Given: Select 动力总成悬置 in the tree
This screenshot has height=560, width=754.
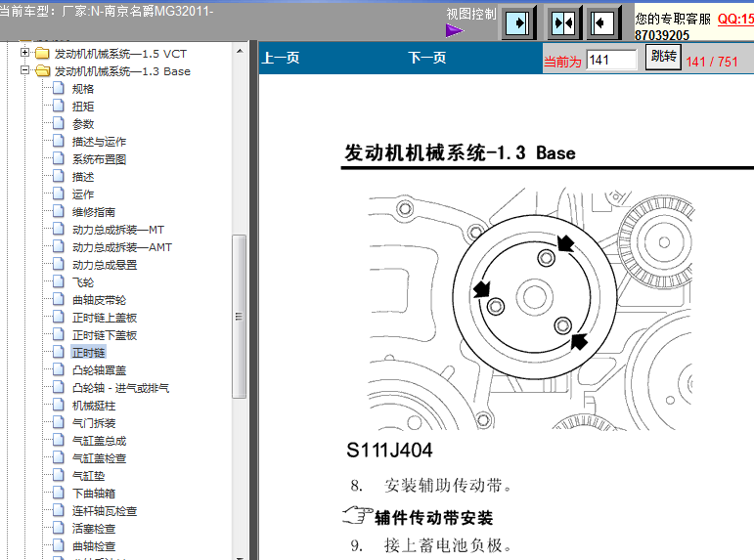Looking at the screenshot, I should tap(105, 265).
